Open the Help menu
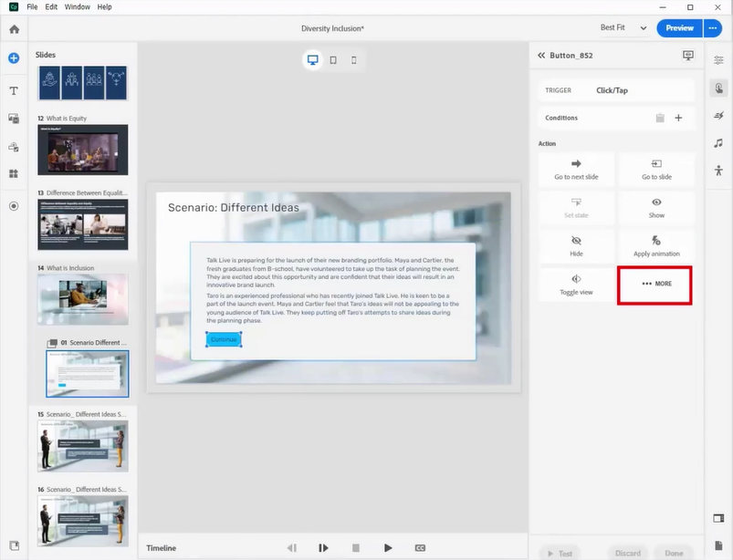Screen dimensions: 733x560 coord(104,7)
